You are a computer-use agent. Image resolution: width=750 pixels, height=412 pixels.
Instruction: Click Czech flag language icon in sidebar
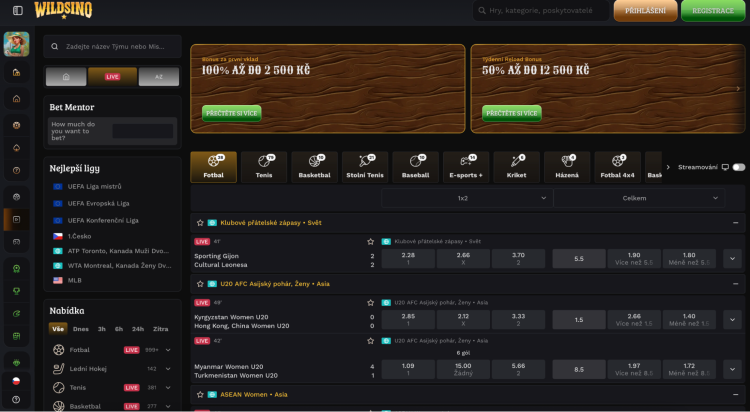pos(16,381)
